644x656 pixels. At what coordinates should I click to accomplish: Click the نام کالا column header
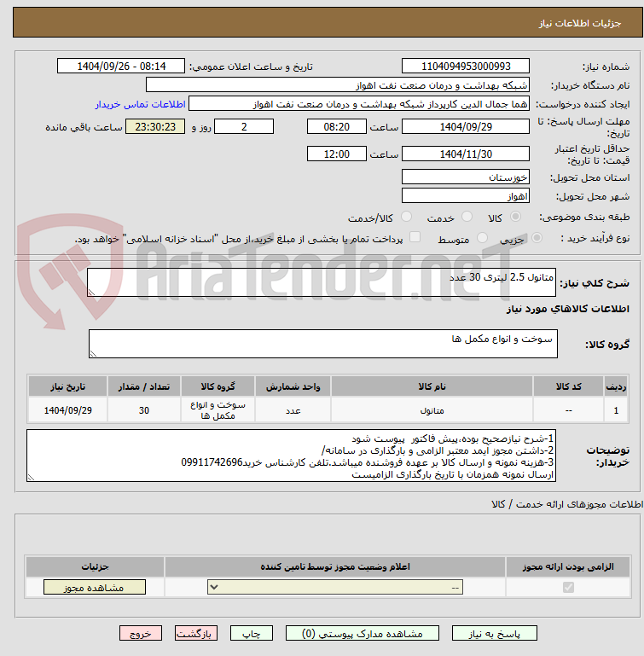coord(432,386)
